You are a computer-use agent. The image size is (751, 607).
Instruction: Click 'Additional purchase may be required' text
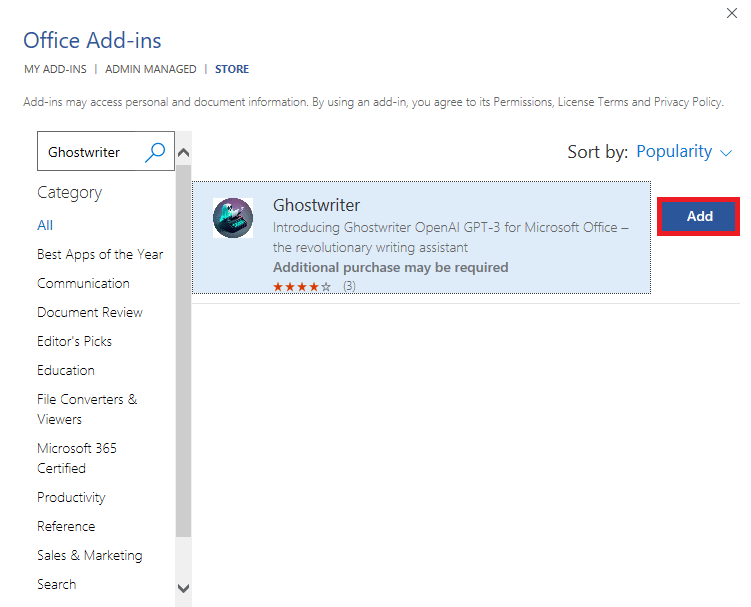point(390,267)
